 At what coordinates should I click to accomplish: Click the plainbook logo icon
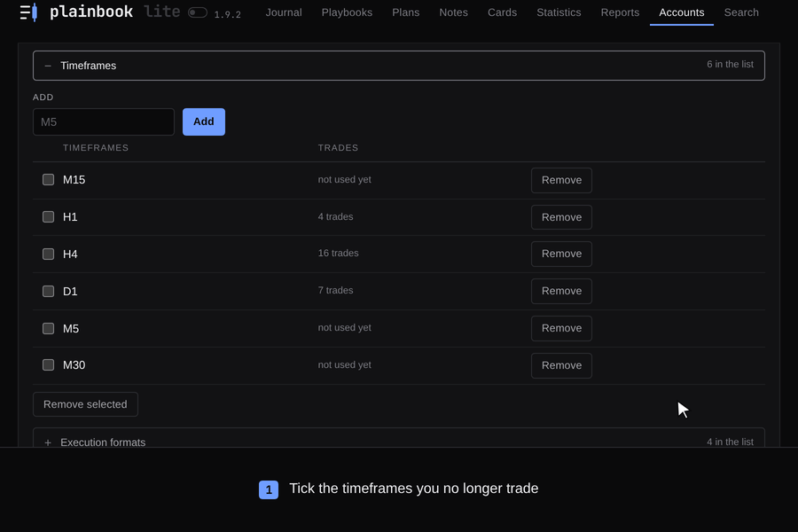point(28,12)
